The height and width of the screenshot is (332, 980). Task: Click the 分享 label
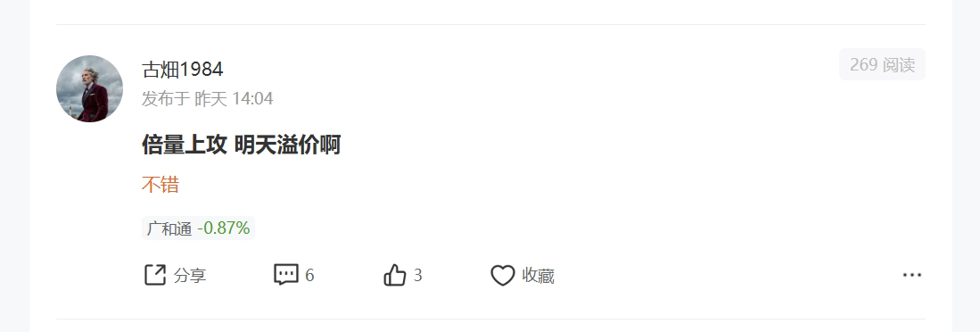click(x=190, y=276)
